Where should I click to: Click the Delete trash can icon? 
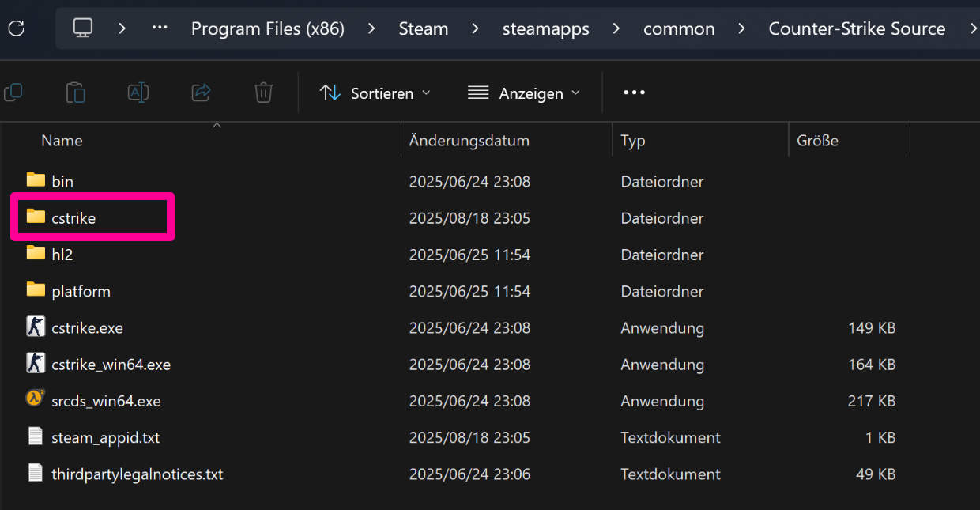point(263,93)
